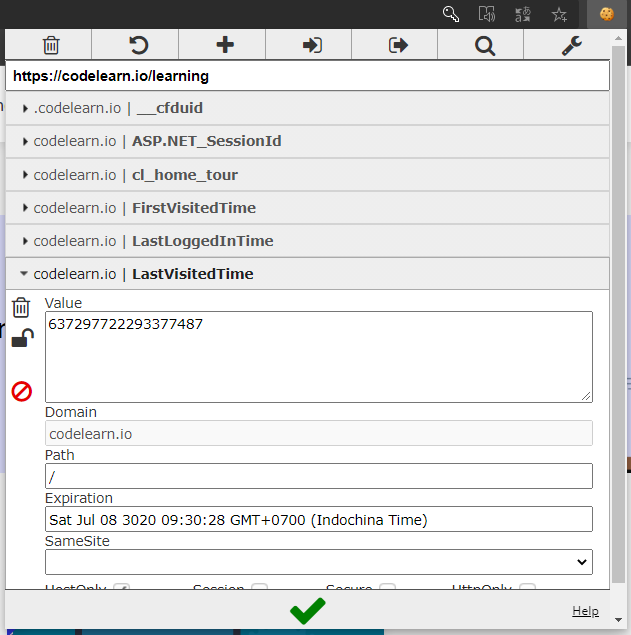The image size is (631, 635).
Task: Click the import cookies icon
Action: pos(311,45)
